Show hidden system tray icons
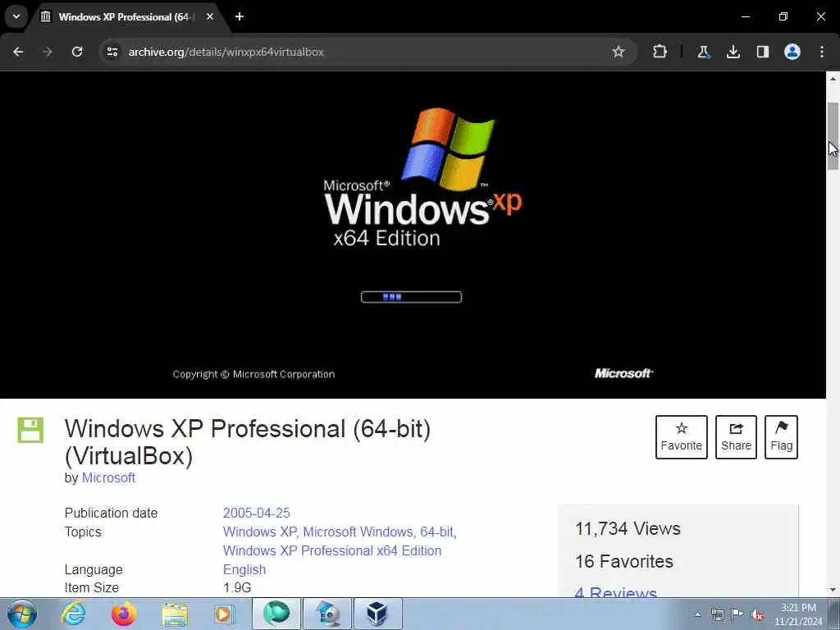 tap(697, 614)
